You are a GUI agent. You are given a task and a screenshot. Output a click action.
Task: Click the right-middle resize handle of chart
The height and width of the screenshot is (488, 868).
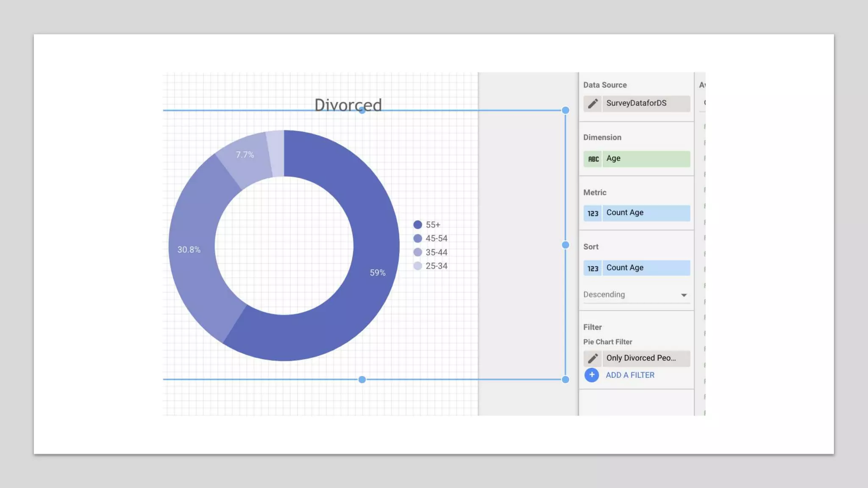click(x=565, y=245)
